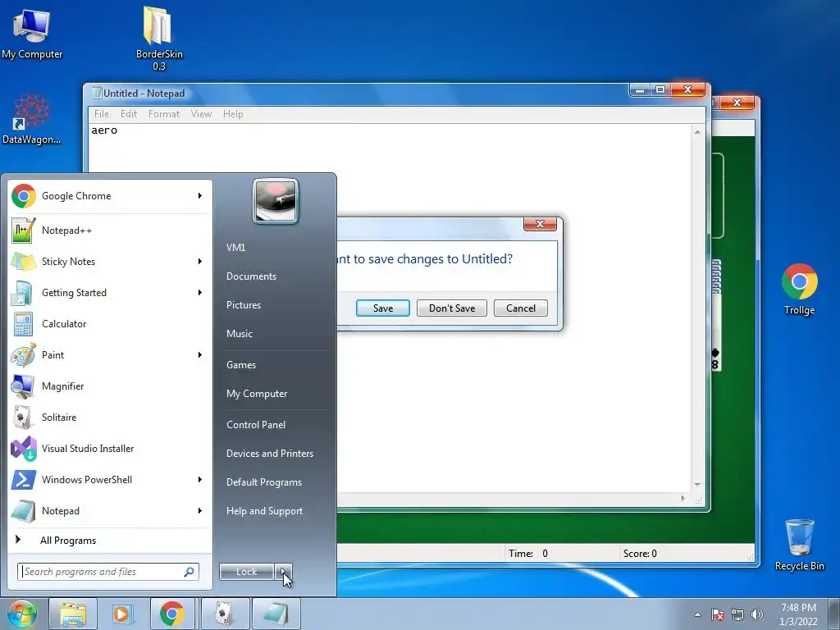The image size is (840, 630).
Task: Click Notepad vertical scrollbar down arrow
Action: [x=697, y=484]
